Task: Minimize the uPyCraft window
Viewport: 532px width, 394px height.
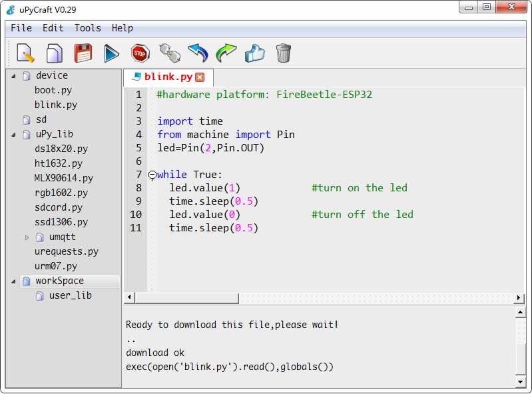Action: (469, 7)
